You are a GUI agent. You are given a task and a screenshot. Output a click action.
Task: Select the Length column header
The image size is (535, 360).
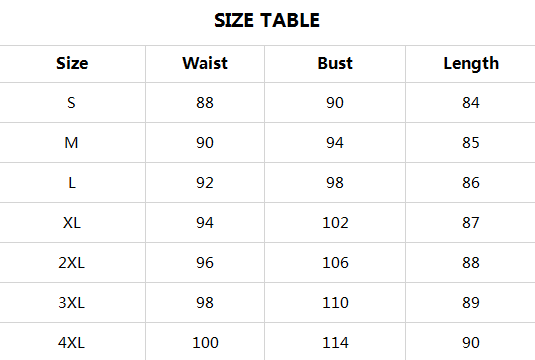(471, 64)
